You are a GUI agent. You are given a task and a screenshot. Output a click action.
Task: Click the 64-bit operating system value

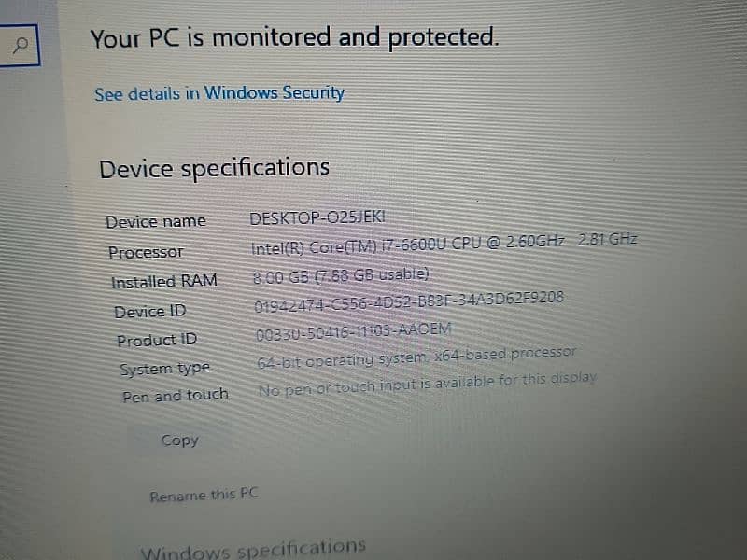(416, 357)
